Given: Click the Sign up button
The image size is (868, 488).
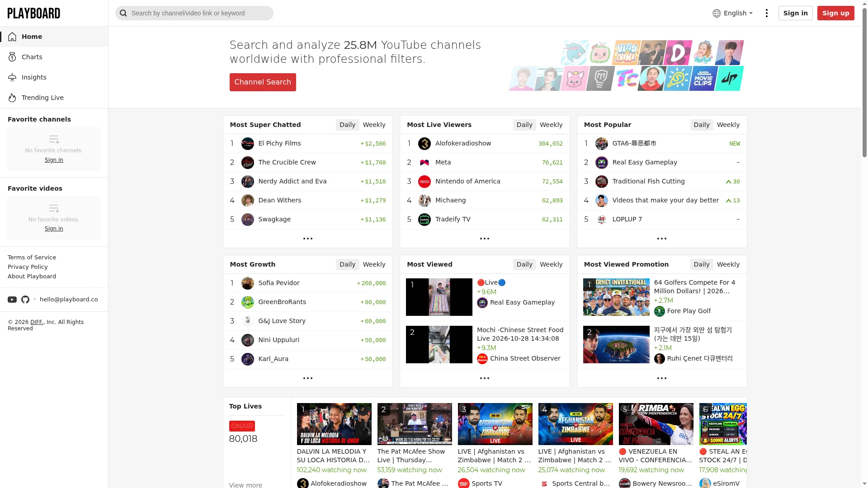Looking at the screenshot, I should pos(835,13).
